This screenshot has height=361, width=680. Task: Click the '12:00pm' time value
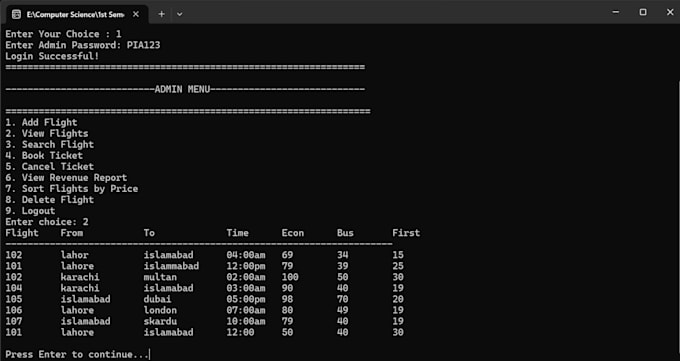246,266
